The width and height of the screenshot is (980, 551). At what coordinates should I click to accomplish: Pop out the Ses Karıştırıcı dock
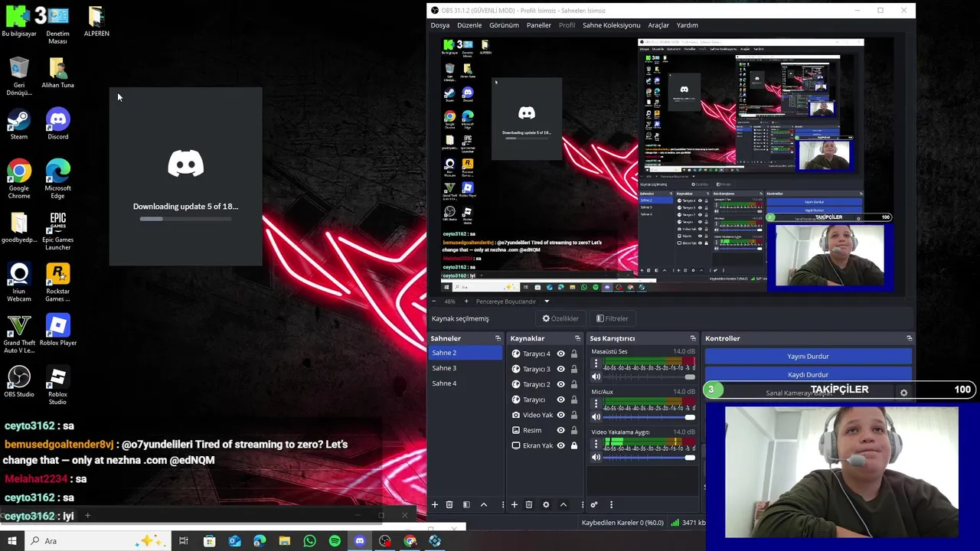pos(693,338)
